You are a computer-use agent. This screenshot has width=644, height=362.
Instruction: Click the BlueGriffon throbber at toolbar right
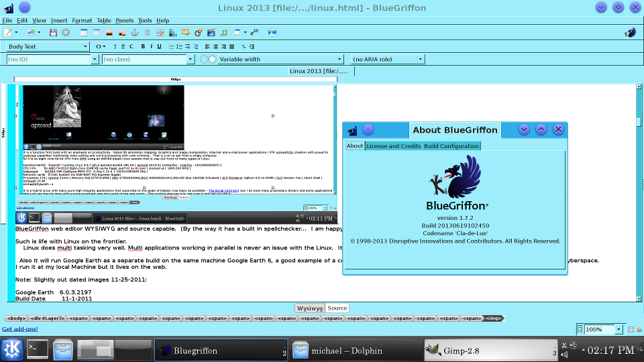630,32
